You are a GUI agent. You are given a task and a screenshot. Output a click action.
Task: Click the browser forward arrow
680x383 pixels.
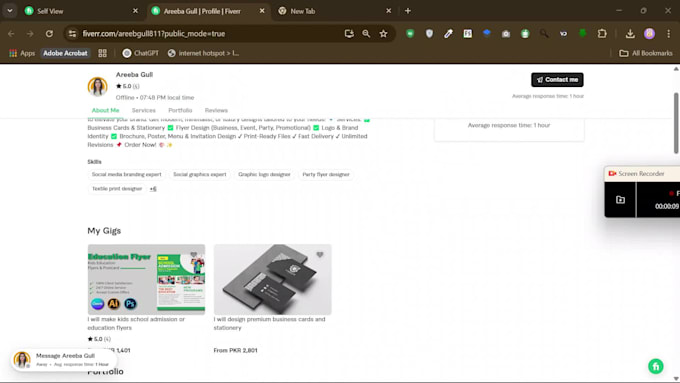point(30,34)
